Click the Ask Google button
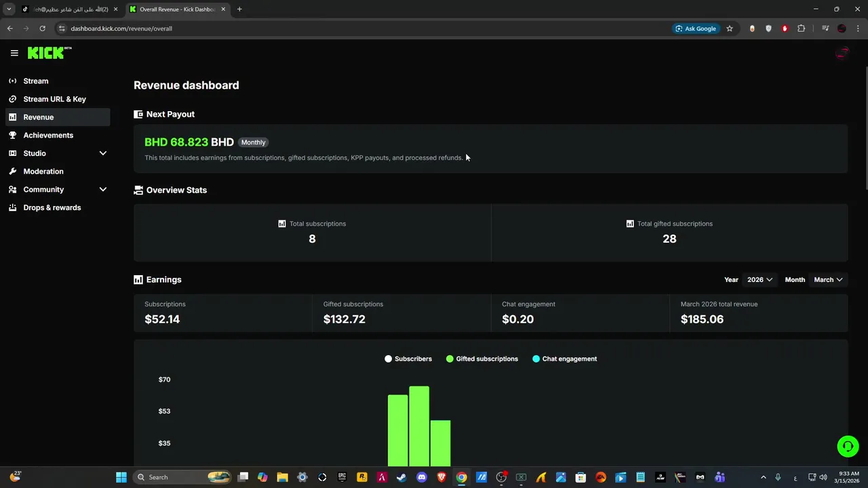Screen dimensions: 868x488 coord(696,28)
